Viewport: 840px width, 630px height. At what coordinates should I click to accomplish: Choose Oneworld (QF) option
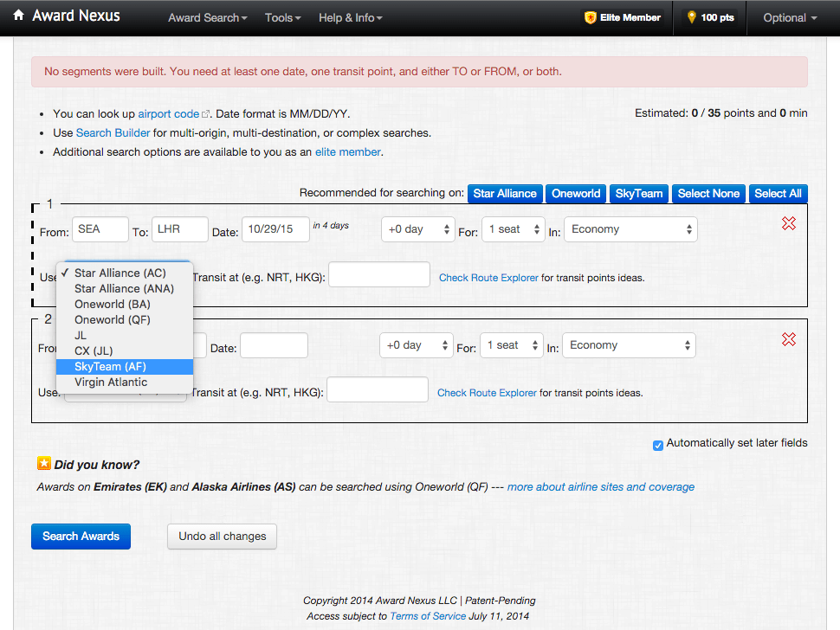click(125, 319)
